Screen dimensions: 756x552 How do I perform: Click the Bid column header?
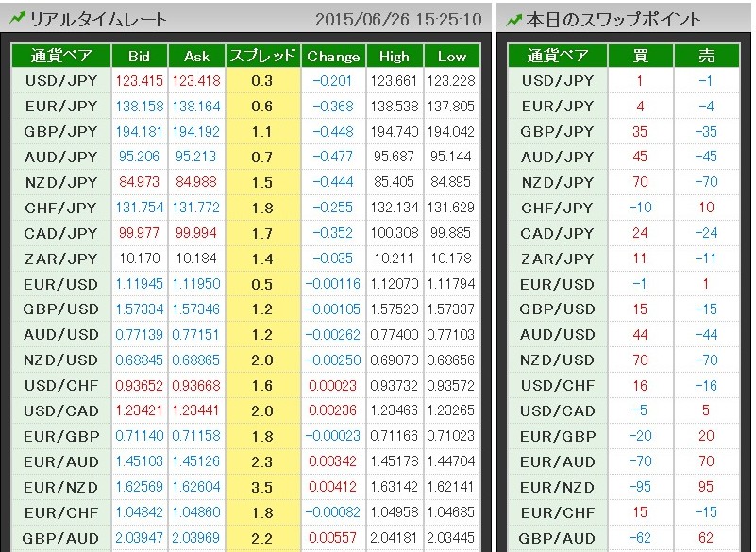pos(140,56)
